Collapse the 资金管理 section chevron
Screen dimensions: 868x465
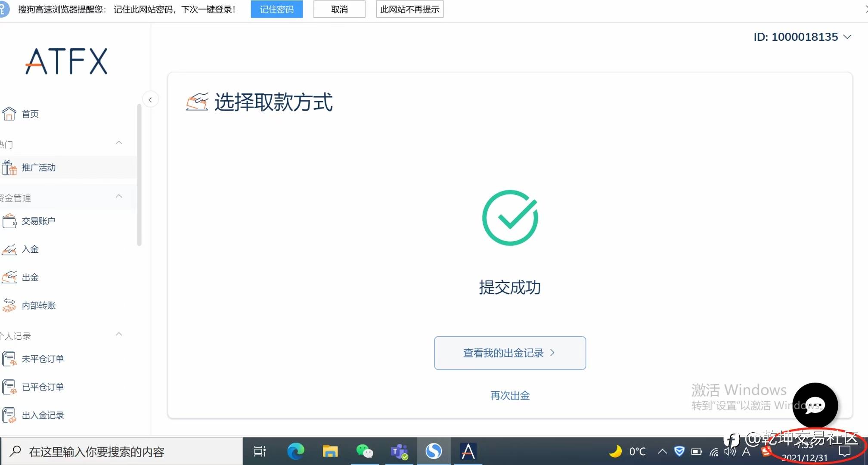tap(119, 196)
